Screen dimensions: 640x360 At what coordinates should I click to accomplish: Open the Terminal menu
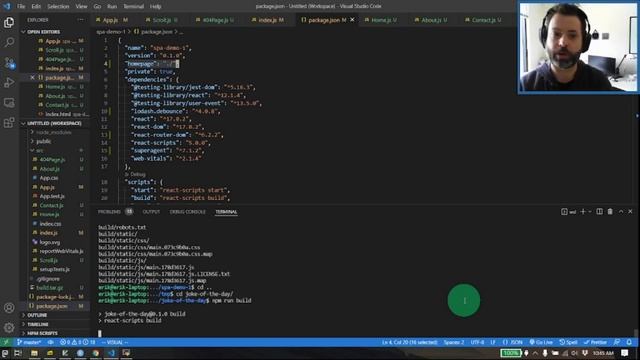133,6
